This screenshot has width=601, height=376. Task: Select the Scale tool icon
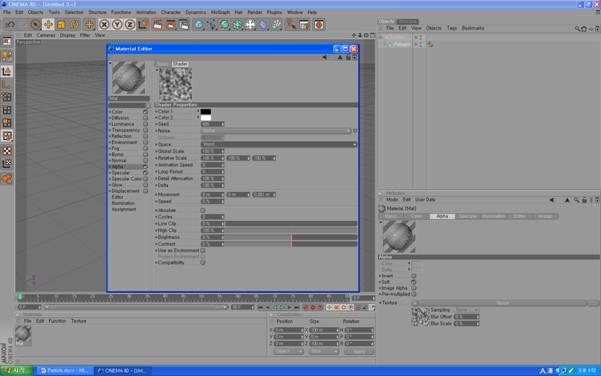tap(61, 25)
